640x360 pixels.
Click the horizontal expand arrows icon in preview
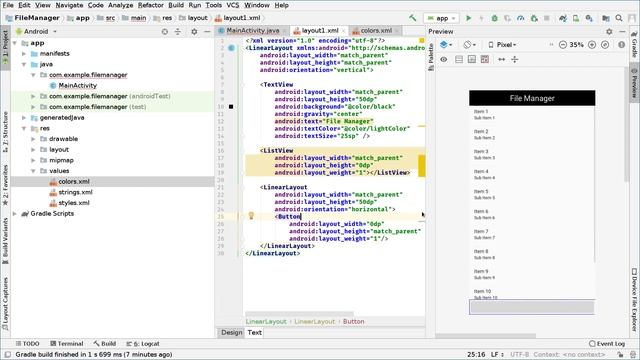(502, 60)
